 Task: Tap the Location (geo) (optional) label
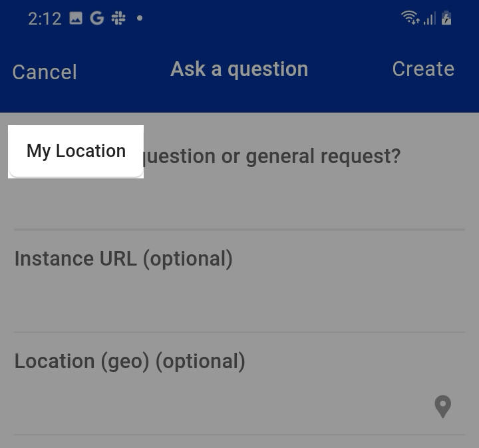[130, 361]
